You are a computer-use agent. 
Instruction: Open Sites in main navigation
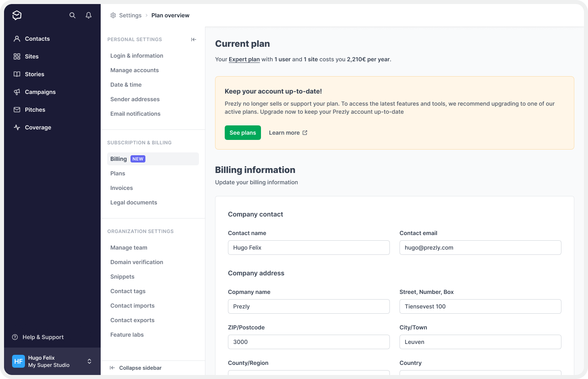[32, 56]
